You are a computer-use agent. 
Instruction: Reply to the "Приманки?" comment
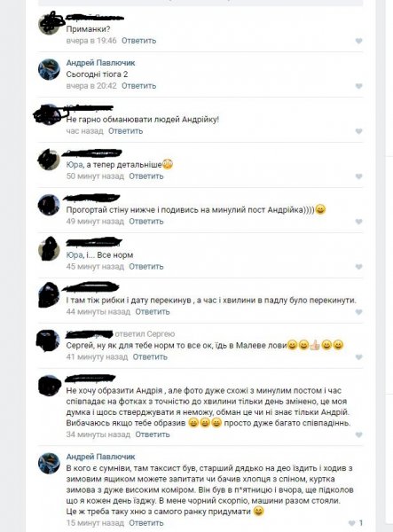pyautogui.click(x=138, y=41)
